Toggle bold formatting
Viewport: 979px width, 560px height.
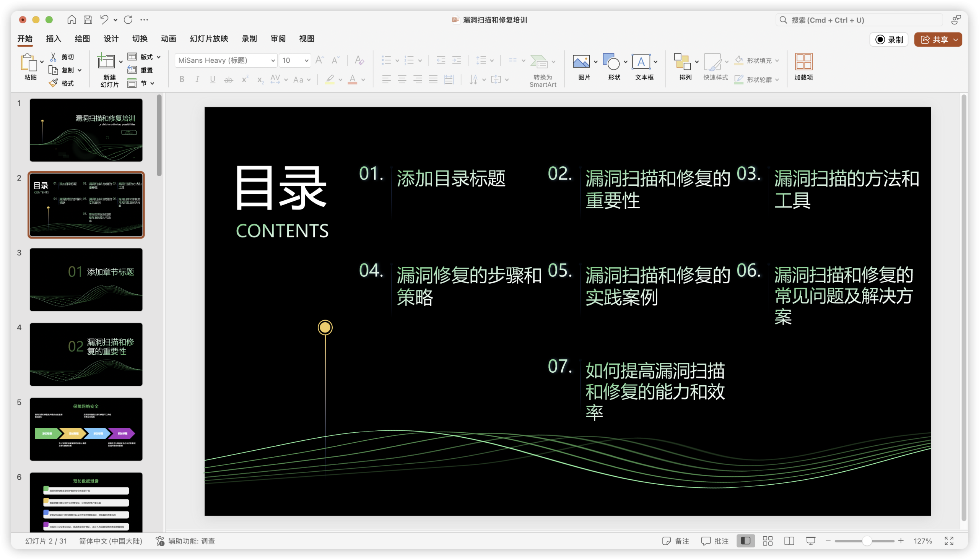point(182,79)
